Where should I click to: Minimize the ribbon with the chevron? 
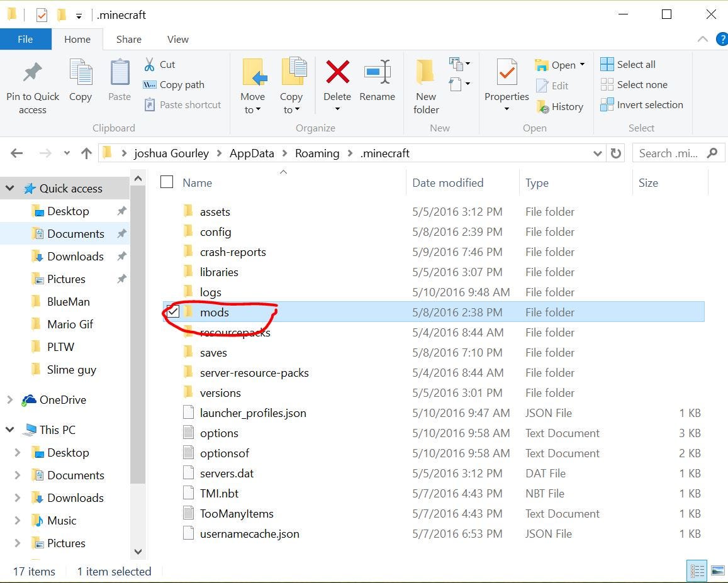tap(702, 40)
